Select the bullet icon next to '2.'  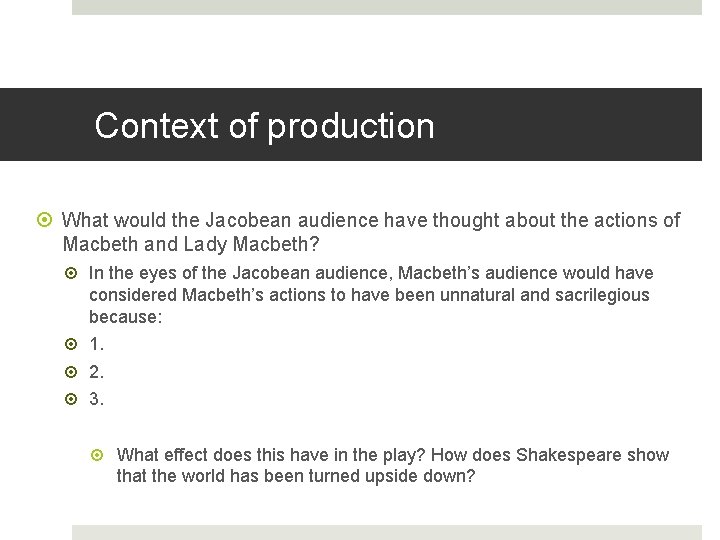[71, 371]
